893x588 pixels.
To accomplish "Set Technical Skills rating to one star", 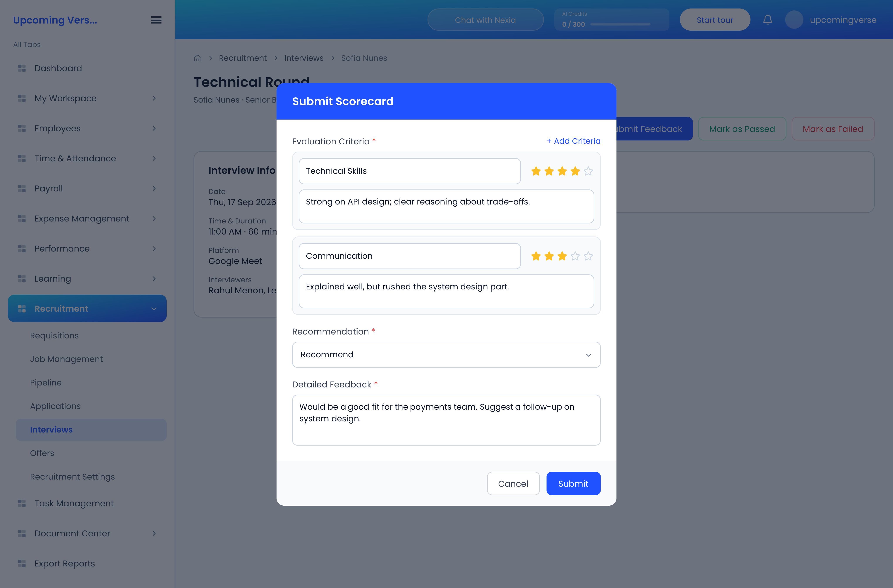I will pos(536,171).
